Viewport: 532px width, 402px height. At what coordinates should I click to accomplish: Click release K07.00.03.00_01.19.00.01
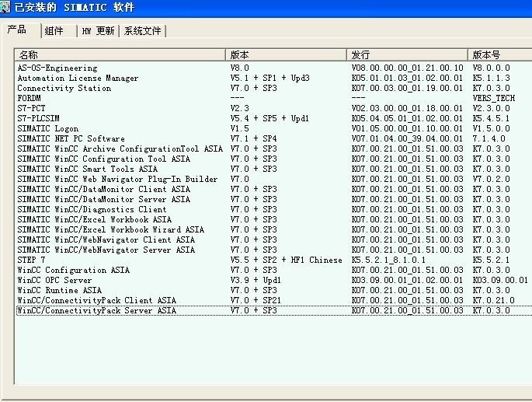coord(408,89)
